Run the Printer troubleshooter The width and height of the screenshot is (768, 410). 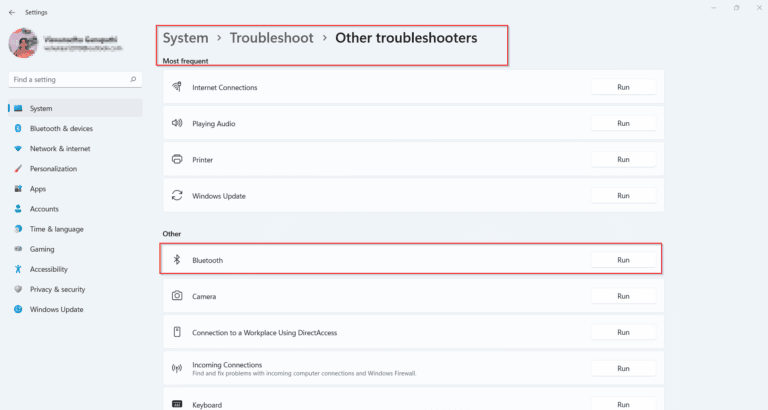point(622,160)
